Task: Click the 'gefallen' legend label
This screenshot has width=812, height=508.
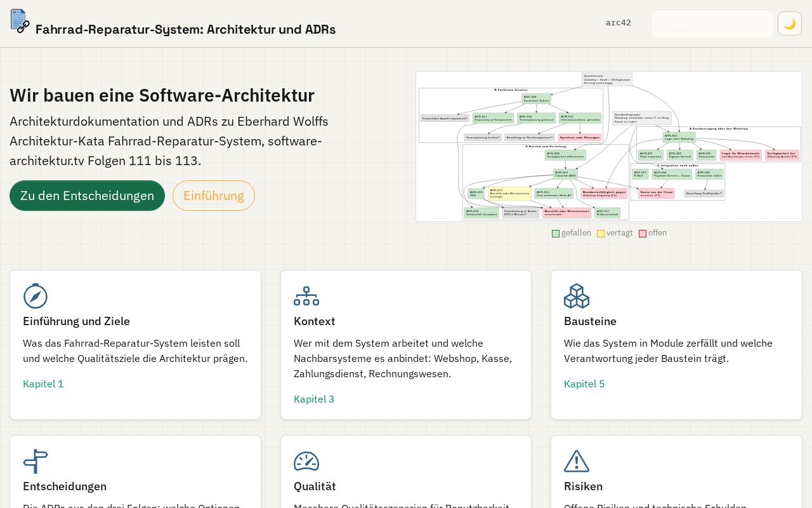Action: point(576,233)
